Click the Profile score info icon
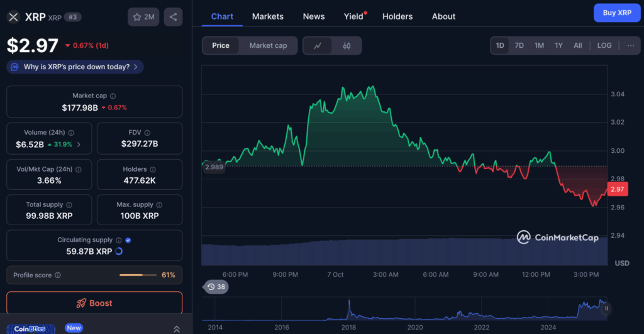Viewport: 644px width, 334px height. (x=58, y=275)
